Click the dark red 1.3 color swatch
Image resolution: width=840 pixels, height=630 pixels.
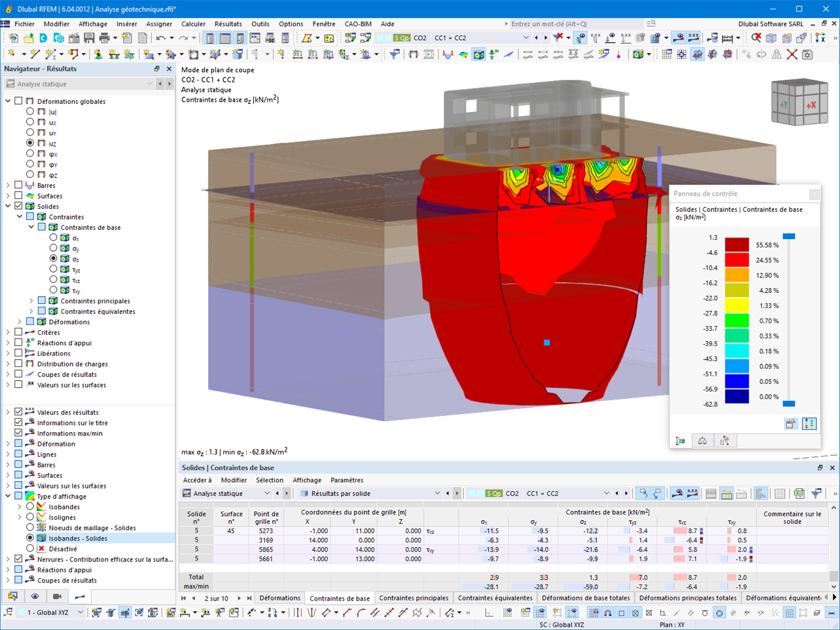pyautogui.click(x=737, y=245)
